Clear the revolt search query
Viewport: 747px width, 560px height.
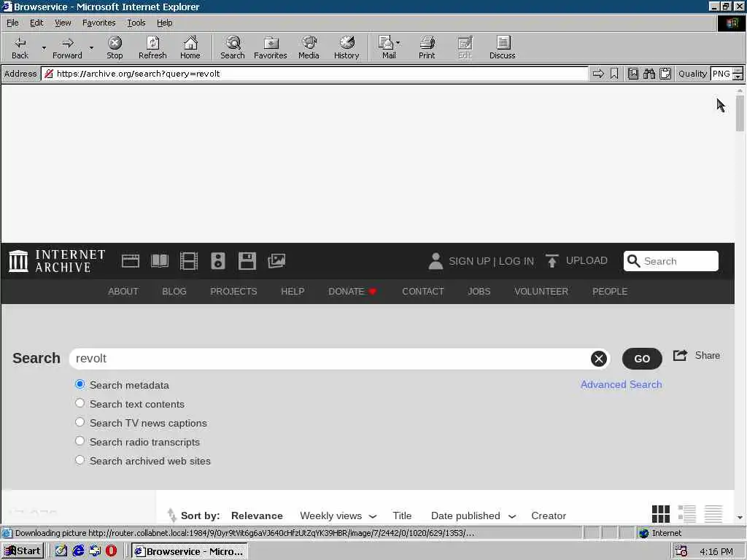[x=599, y=359]
